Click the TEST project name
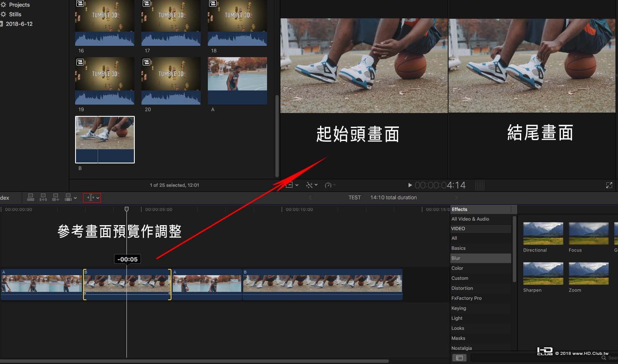The width and height of the screenshot is (618, 364). 355,198
